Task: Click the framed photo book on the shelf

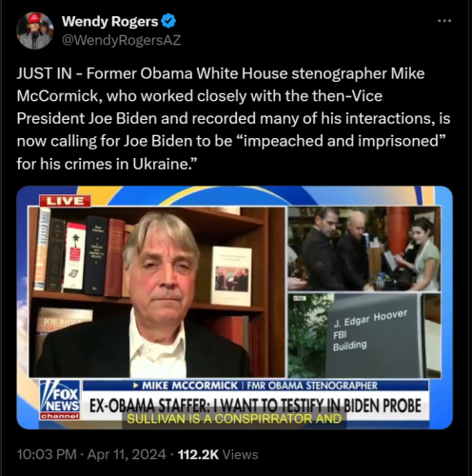Action: (x=231, y=276)
